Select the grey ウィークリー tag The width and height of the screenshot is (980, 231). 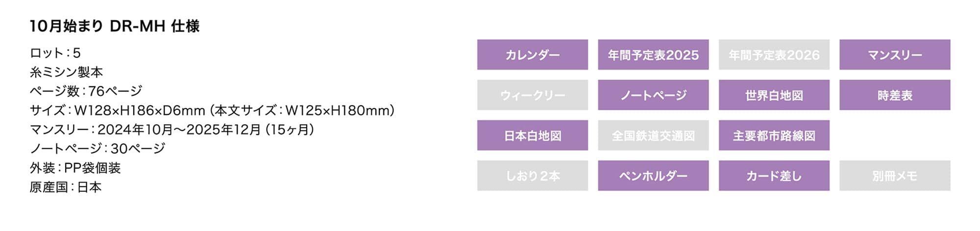point(532,95)
